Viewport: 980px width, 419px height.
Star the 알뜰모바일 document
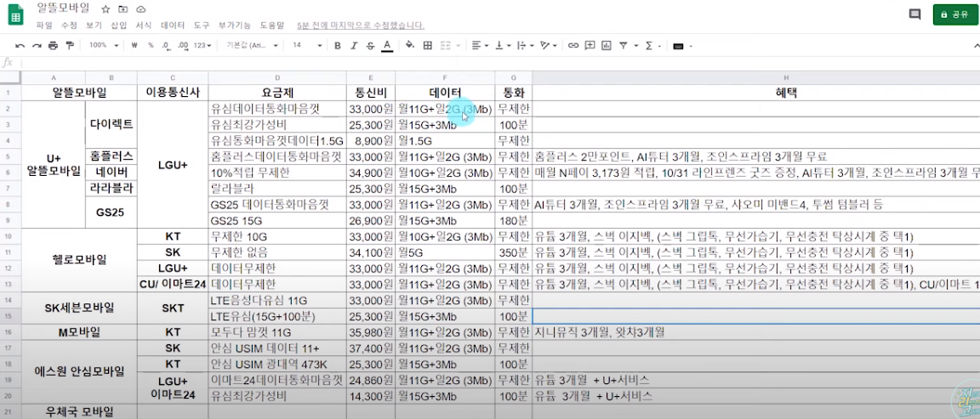pyautogui.click(x=105, y=8)
